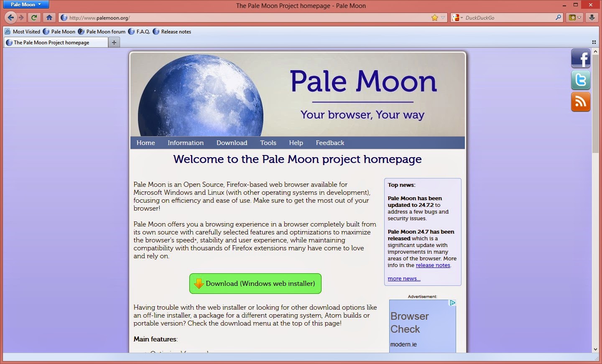Screen dimensions: 602x364
Task: Open the Pale Moon application menu
Action: [26, 5]
